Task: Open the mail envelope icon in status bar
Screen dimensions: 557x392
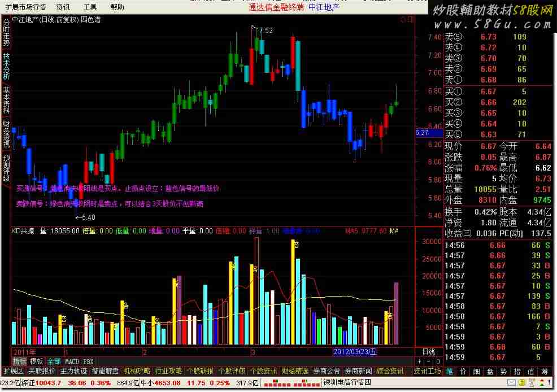Action: (x=511, y=383)
